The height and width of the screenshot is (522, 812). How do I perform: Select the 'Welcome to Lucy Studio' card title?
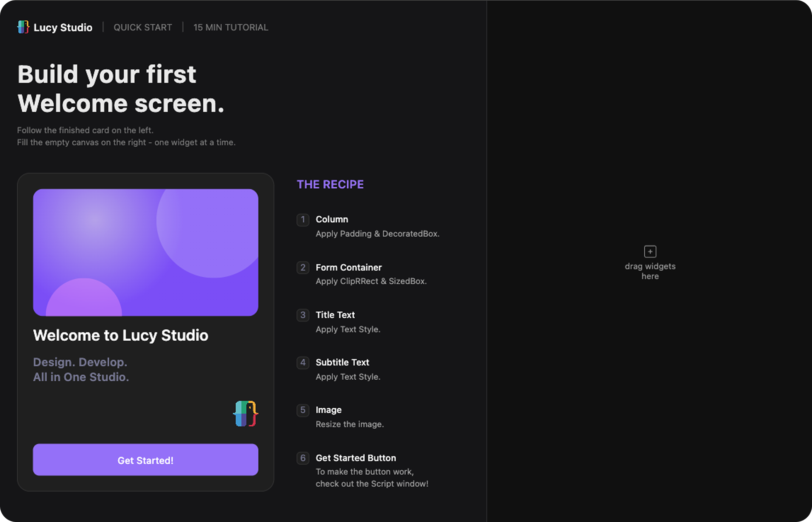[x=121, y=335]
